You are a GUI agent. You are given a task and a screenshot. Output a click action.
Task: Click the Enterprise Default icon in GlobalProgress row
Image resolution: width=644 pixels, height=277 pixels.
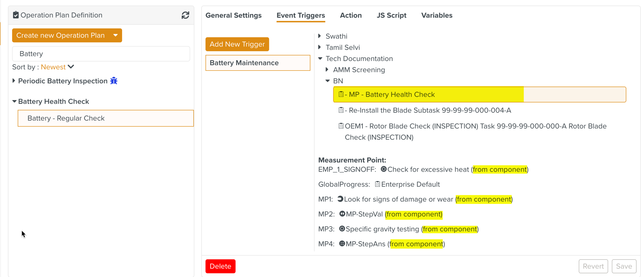[377, 184]
